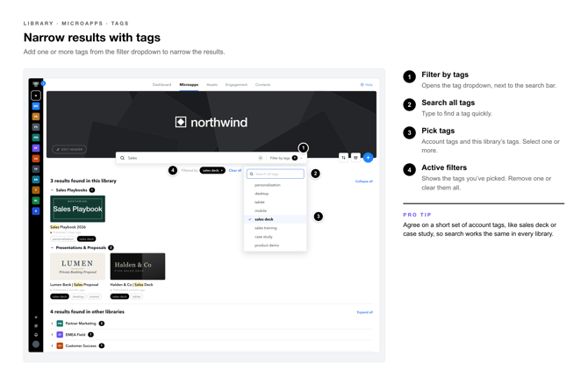The width and height of the screenshot is (588, 377).
Task: Open the user avatar at sidebar bottom
Action: [36, 345]
